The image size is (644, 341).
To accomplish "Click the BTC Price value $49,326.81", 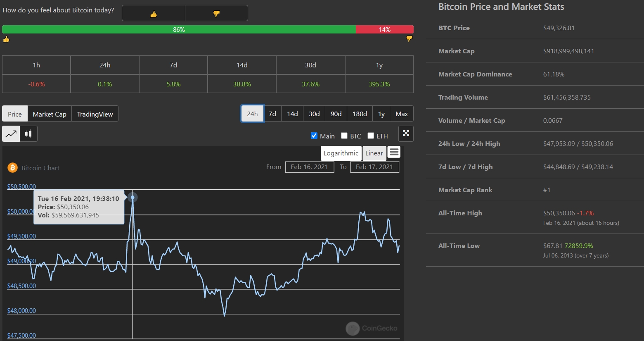I will 559,28.
